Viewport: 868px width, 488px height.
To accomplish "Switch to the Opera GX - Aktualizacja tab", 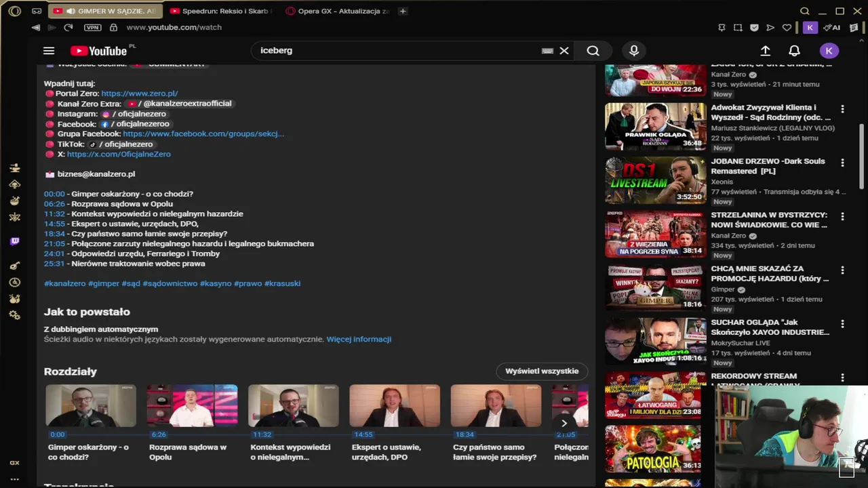I will (338, 11).
